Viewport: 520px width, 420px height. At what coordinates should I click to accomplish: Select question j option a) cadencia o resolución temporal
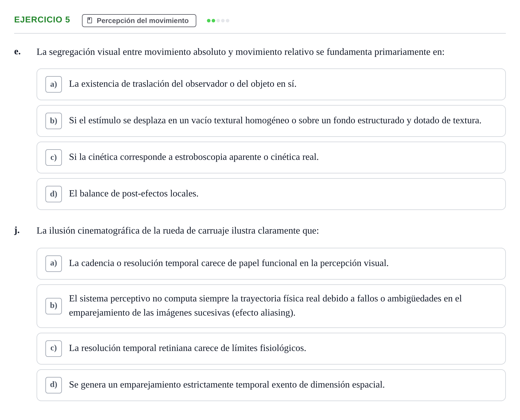271,264
